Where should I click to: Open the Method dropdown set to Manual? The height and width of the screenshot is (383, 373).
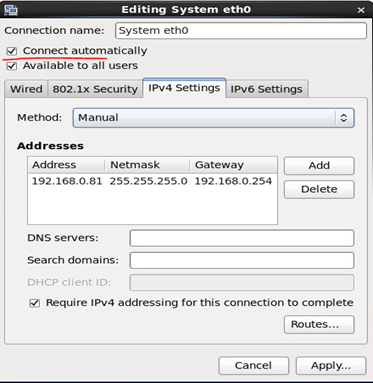[x=213, y=118]
